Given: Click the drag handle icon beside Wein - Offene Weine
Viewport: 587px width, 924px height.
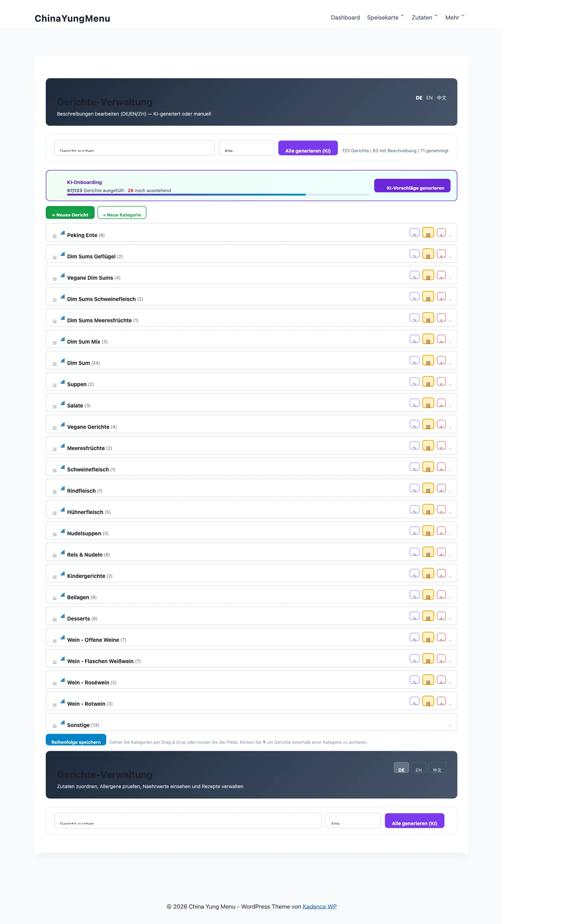Looking at the screenshot, I should click(x=55, y=641).
